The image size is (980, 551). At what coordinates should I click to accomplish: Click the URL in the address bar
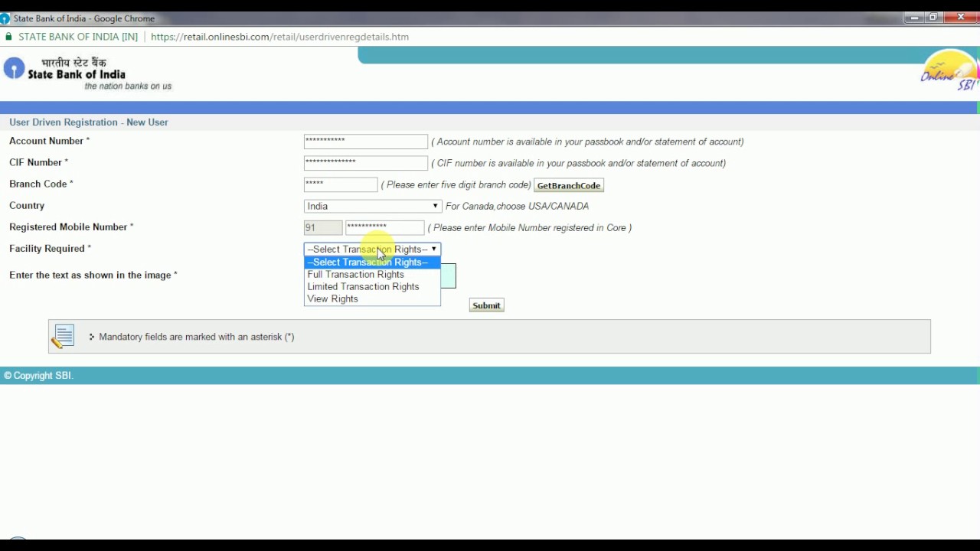pyautogui.click(x=279, y=37)
